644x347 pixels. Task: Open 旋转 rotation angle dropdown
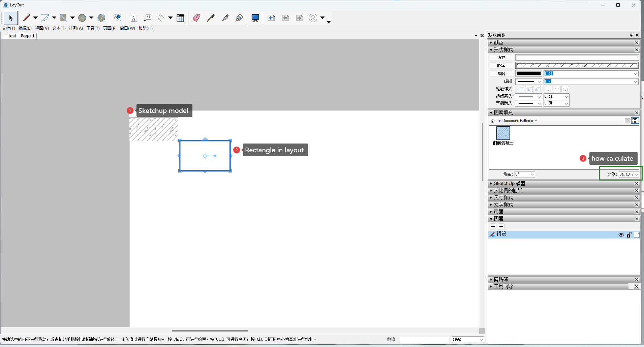[x=525, y=175]
